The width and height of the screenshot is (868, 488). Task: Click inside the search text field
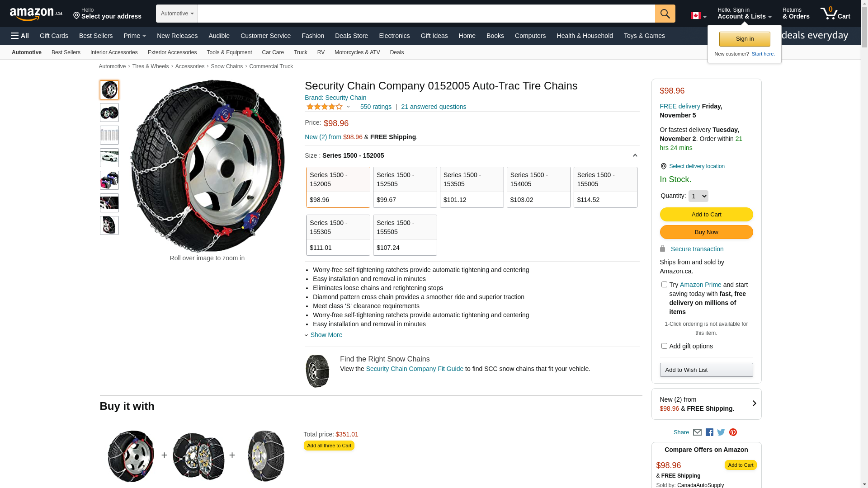(426, 14)
